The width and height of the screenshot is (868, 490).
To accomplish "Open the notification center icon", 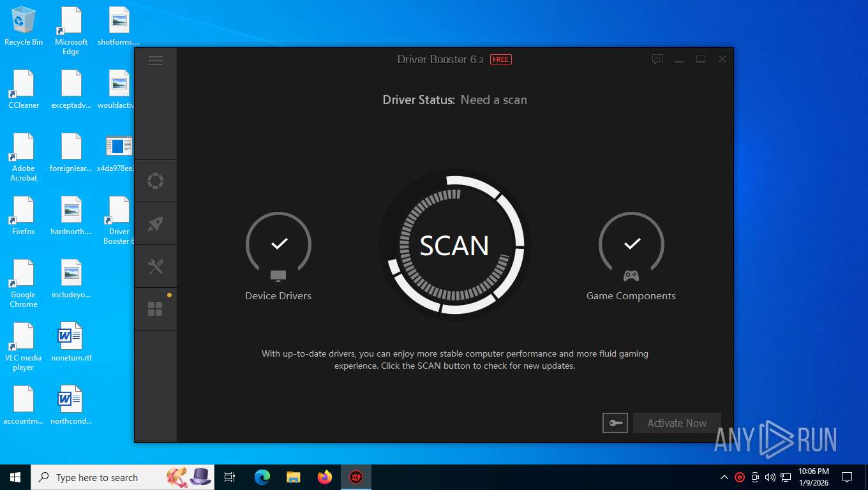I will coord(847,477).
